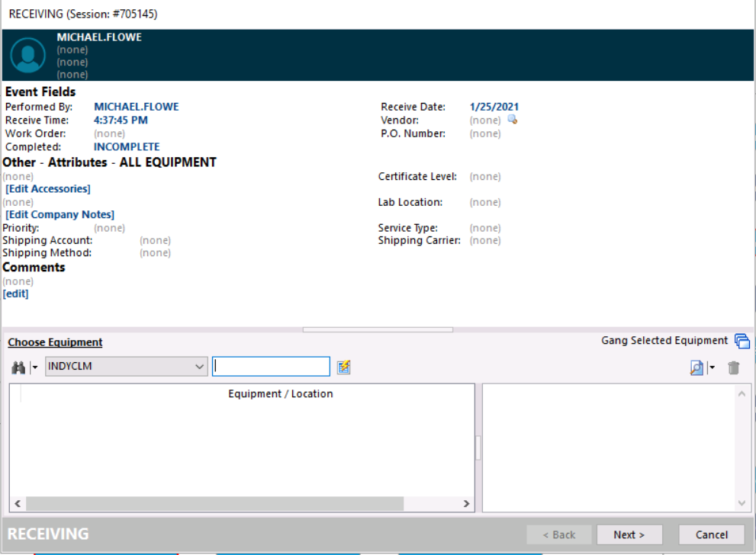Click the Equipment / Location column header

click(x=280, y=394)
